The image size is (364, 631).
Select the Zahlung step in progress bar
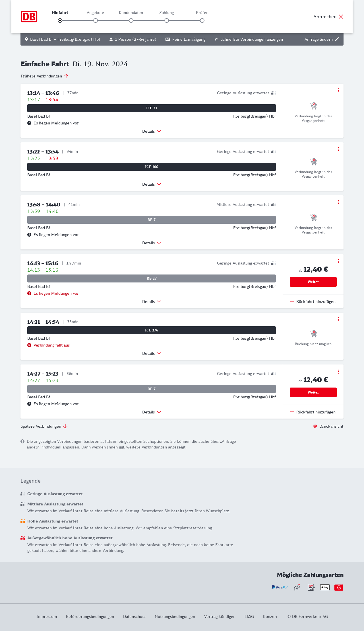167,21
